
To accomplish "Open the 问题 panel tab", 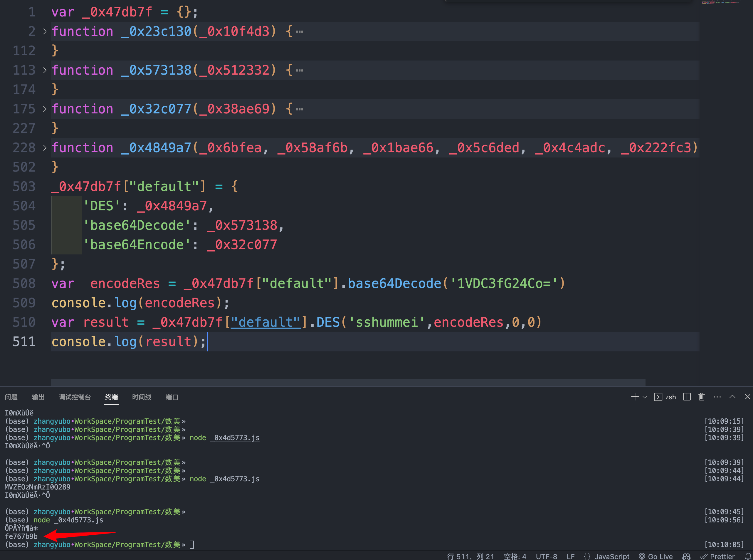I will coord(11,397).
